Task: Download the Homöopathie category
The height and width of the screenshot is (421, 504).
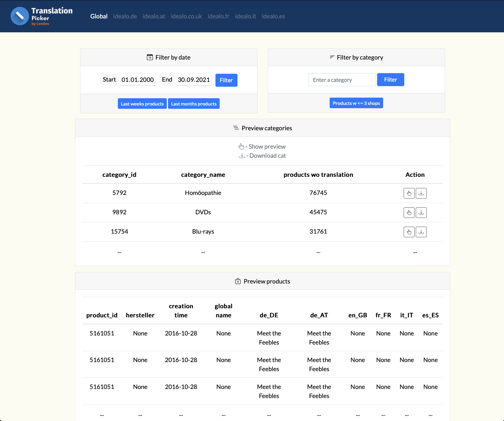Action: pyautogui.click(x=421, y=193)
